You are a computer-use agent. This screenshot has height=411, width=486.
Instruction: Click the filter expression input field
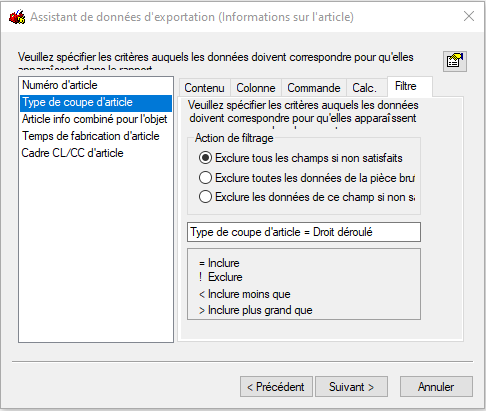304,232
